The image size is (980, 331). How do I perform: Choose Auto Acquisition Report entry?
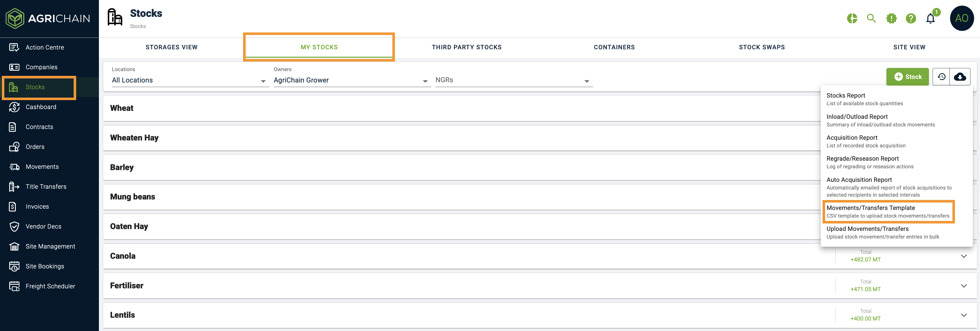pos(897,187)
